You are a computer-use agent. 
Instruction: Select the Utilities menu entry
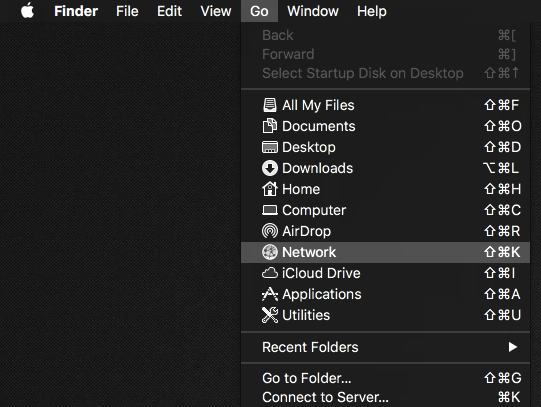click(x=385, y=315)
